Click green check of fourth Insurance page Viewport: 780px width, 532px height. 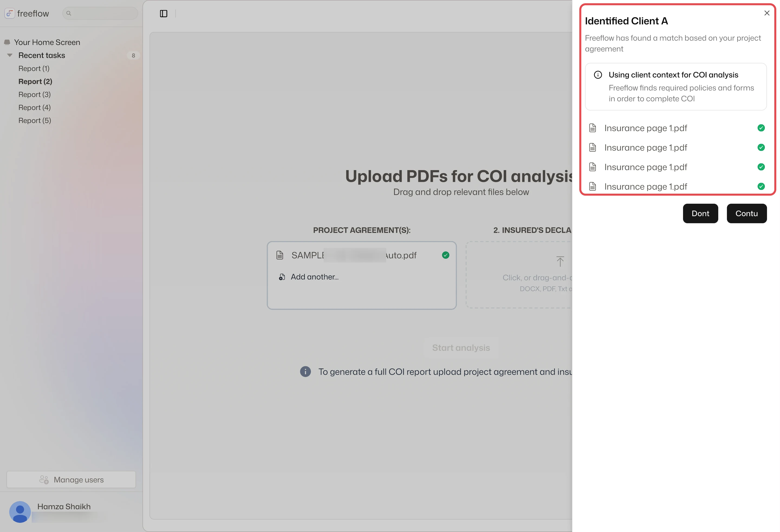click(761, 186)
